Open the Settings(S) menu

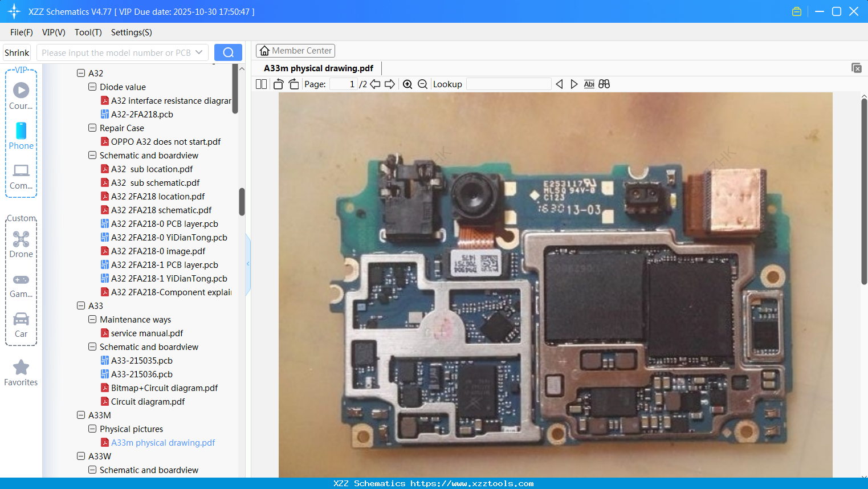pos(132,32)
